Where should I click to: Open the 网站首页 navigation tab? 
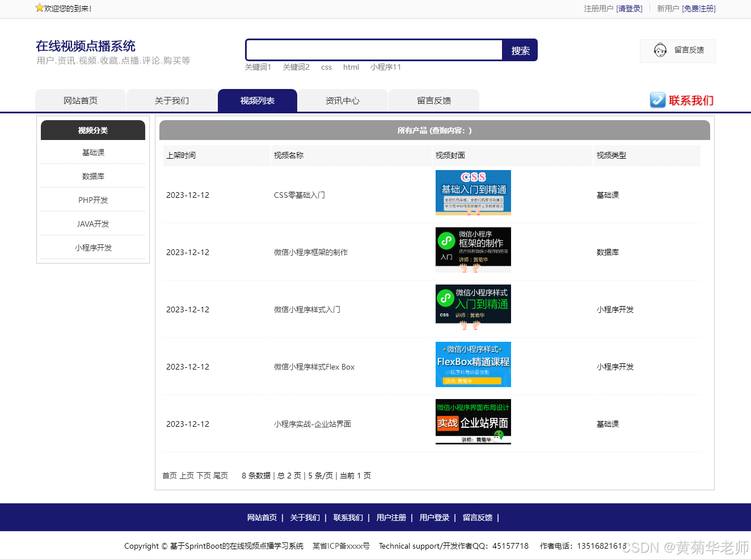pyautogui.click(x=80, y=100)
